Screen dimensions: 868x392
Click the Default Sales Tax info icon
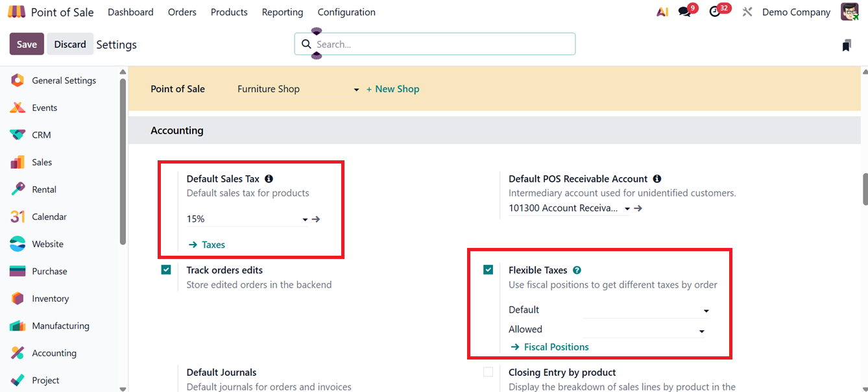[269, 179]
